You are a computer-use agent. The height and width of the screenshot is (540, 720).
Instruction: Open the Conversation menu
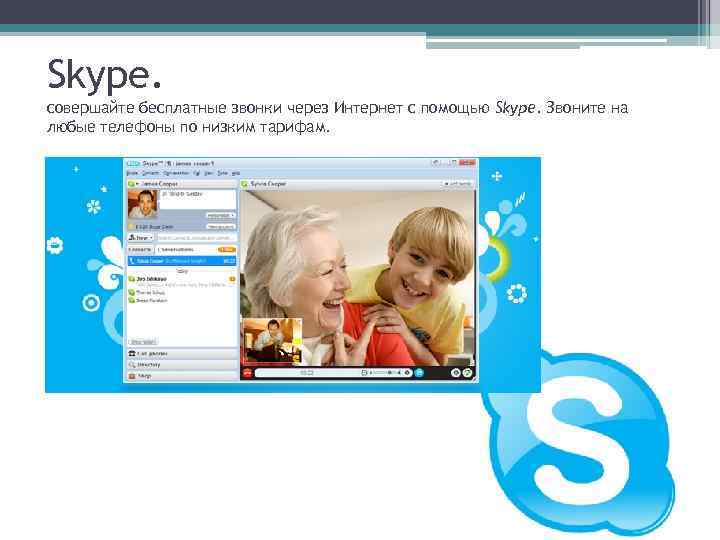tap(176, 173)
